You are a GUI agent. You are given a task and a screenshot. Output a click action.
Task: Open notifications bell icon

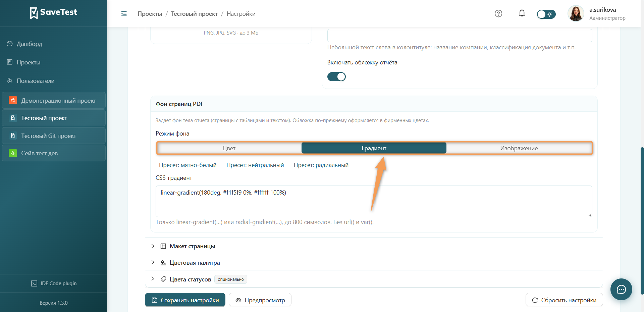[x=522, y=13]
